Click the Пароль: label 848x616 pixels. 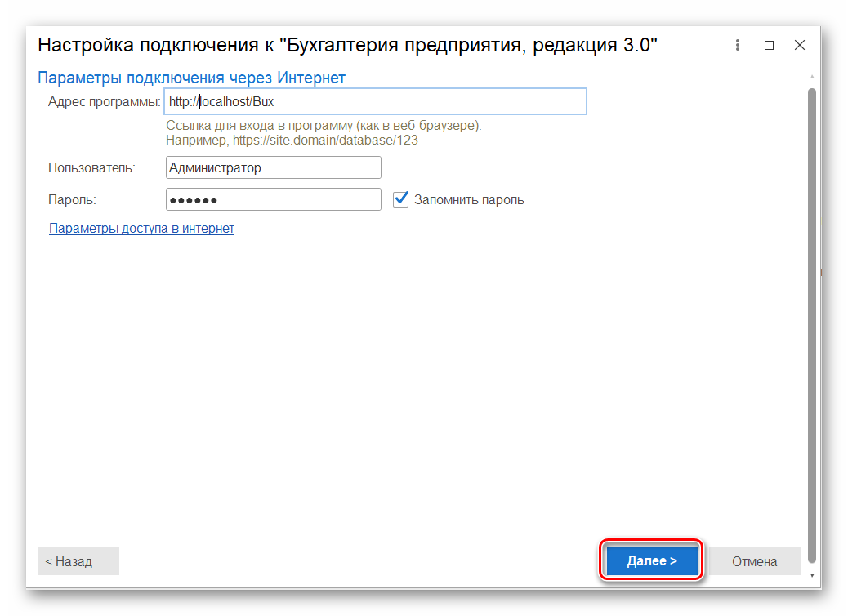coord(72,199)
